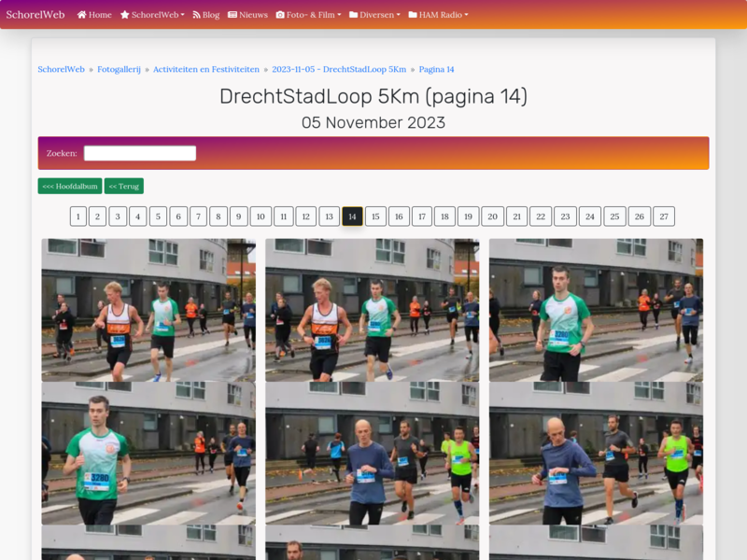Go to gallery page 7

pyautogui.click(x=198, y=217)
